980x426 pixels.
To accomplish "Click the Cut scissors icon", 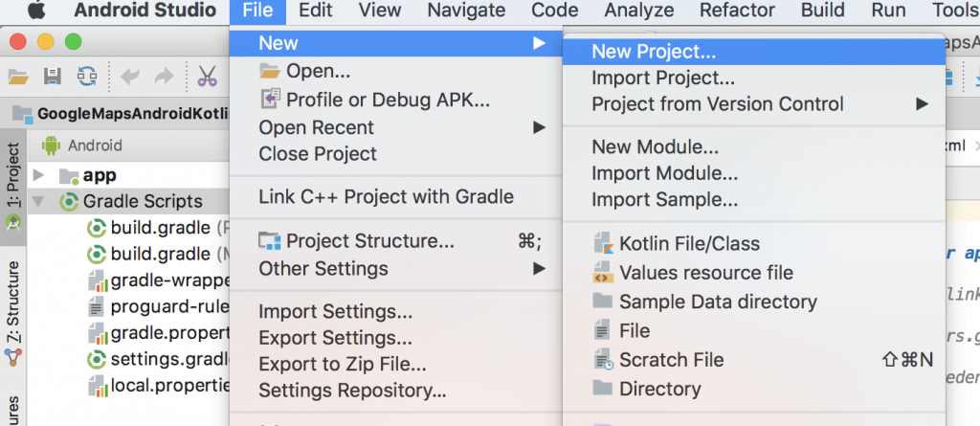I will 207,77.
